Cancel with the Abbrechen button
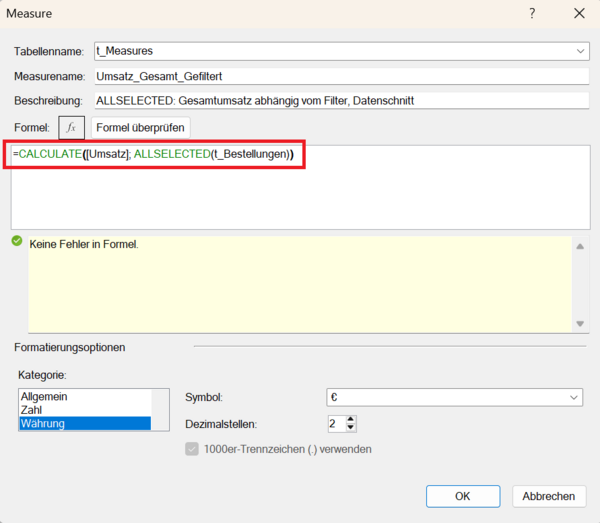 (549, 496)
